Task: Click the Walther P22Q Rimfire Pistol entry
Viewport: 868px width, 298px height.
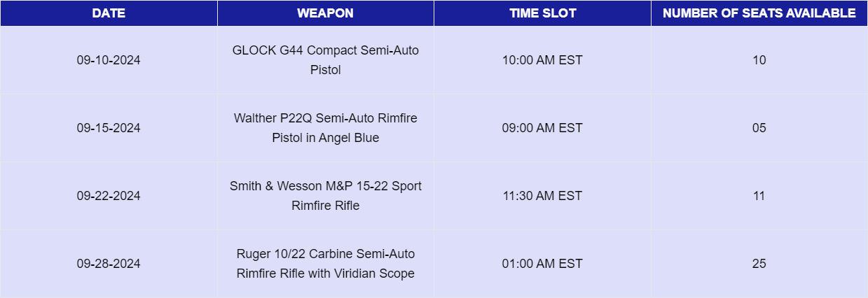Action: pyautogui.click(x=326, y=128)
